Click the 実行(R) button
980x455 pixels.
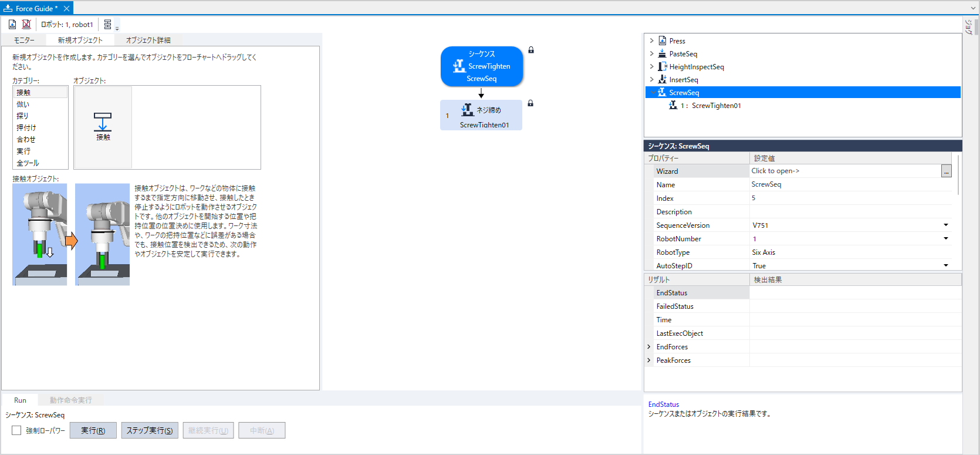[x=93, y=430]
